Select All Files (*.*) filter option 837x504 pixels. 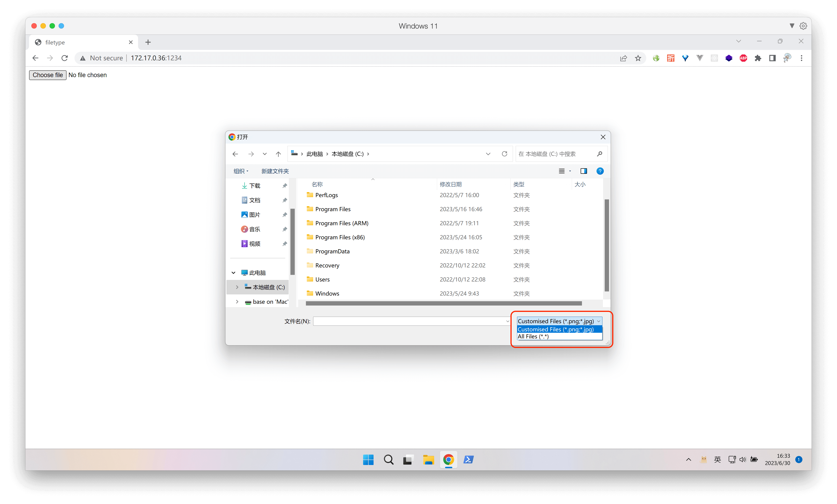[x=533, y=336]
